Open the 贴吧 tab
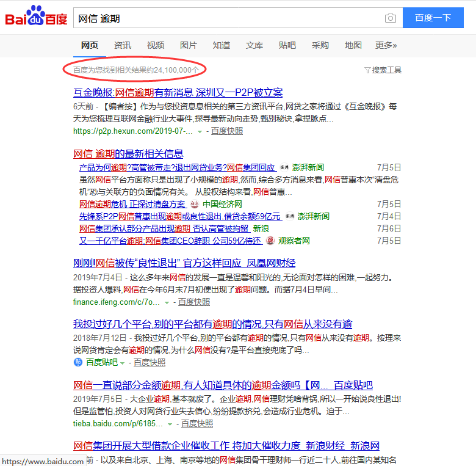The height and width of the screenshot is (466, 476). [287, 46]
